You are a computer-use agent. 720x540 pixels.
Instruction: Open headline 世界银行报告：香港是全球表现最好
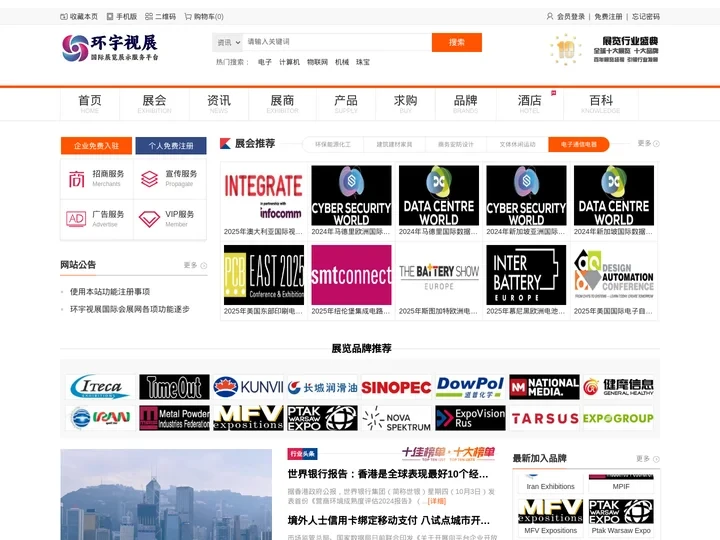pyautogui.click(x=388, y=474)
